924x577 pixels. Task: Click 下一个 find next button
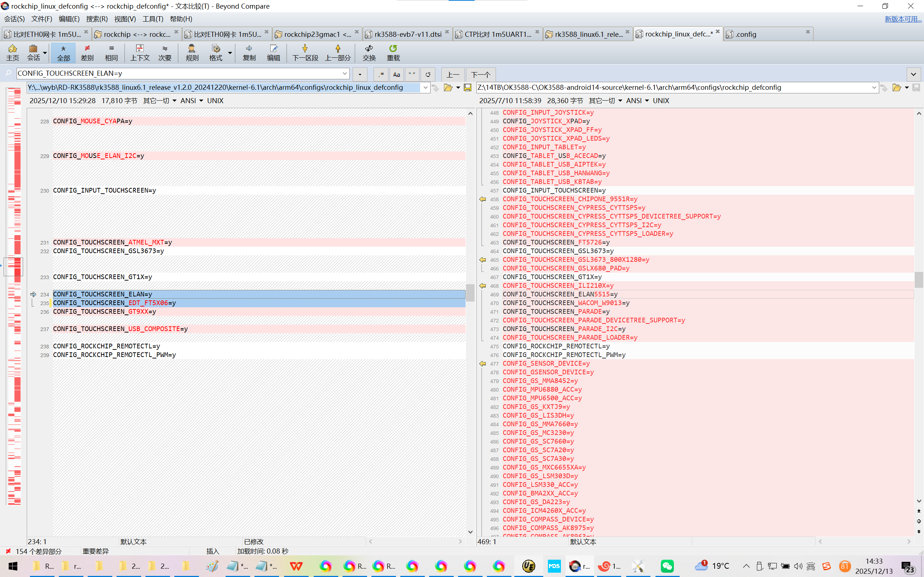(480, 74)
